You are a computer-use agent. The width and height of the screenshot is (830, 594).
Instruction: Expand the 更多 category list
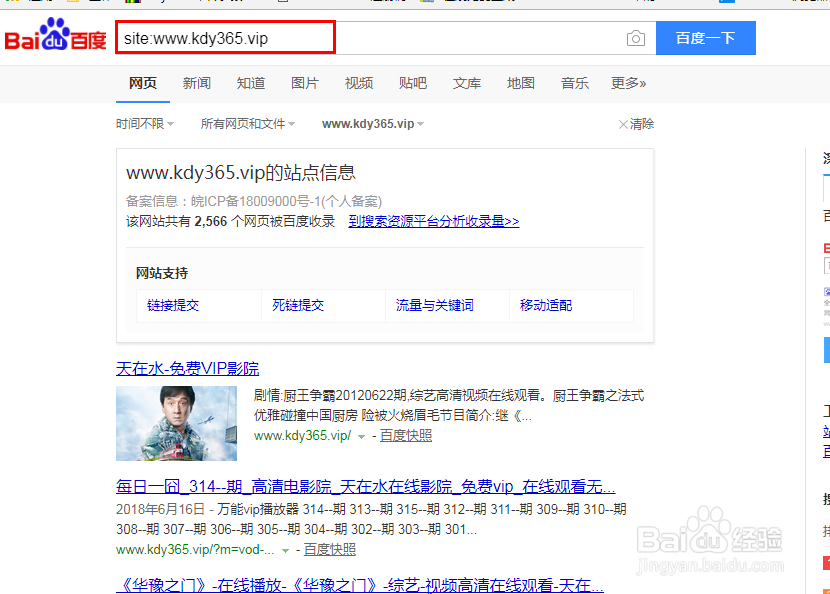coord(628,84)
